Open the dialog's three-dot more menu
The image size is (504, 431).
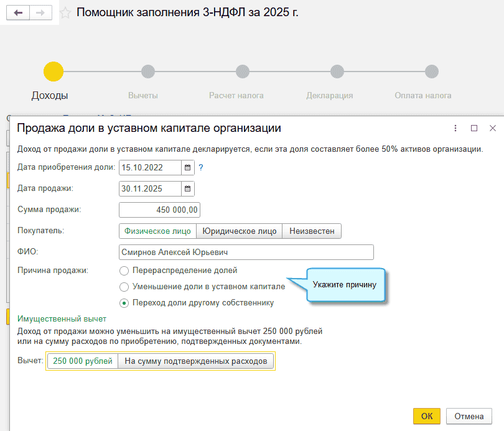tap(455, 128)
